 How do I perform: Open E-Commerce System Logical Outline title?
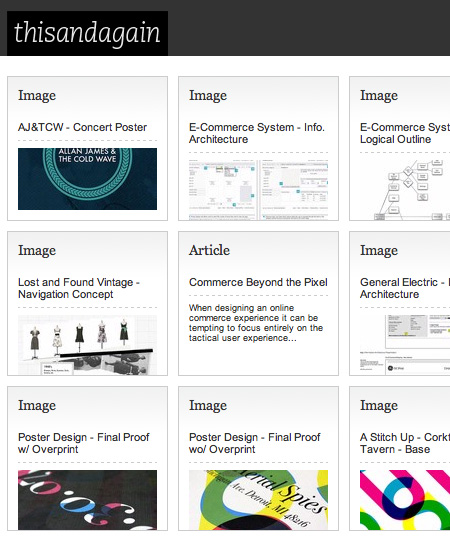point(405,133)
